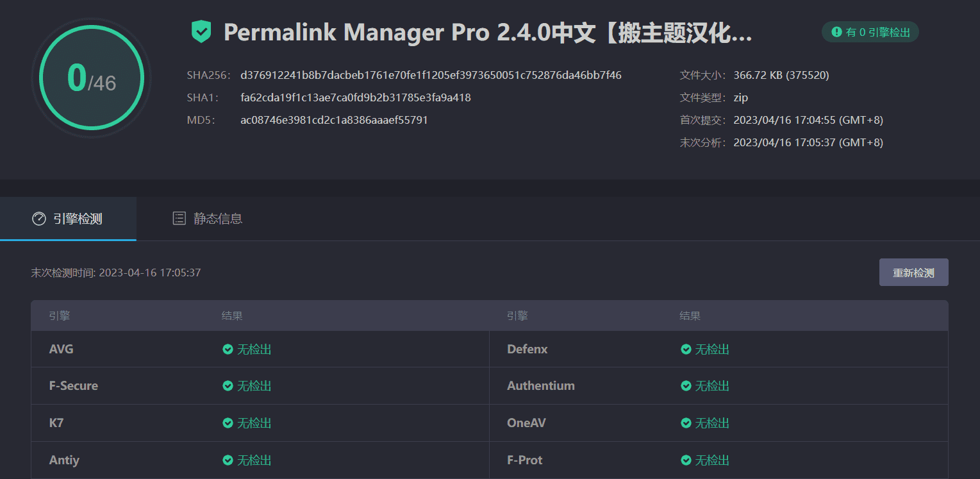Click the green check icon in K7 row

click(x=228, y=423)
